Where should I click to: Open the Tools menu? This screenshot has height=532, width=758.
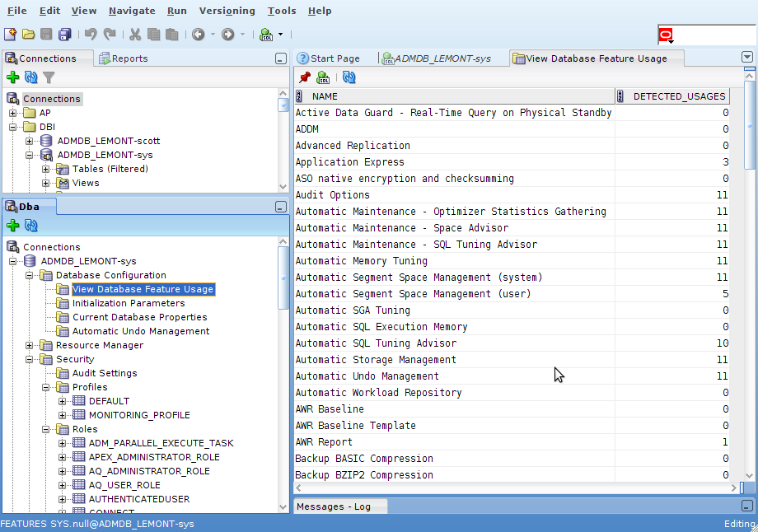pos(281,11)
